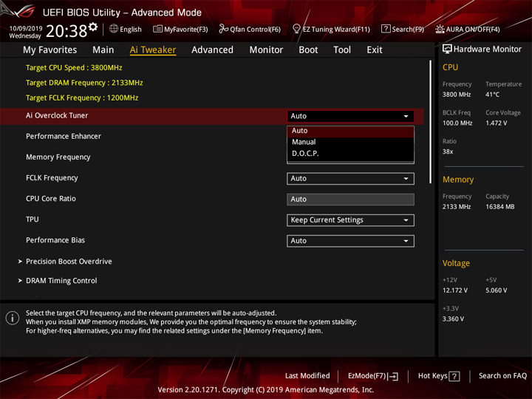
Task: Open the Performance Bias dropdown
Action: [x=350, y=241]
